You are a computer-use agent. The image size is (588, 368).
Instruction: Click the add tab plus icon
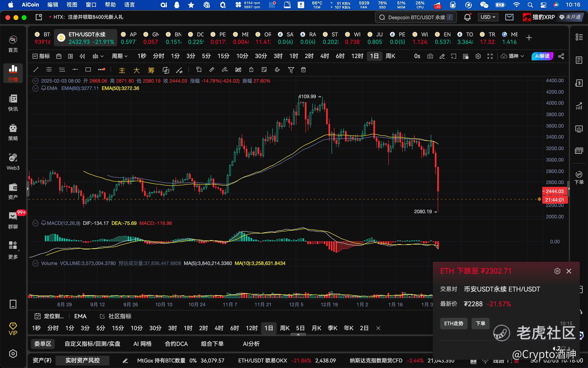pyautogui.click(x=529, y=38)
